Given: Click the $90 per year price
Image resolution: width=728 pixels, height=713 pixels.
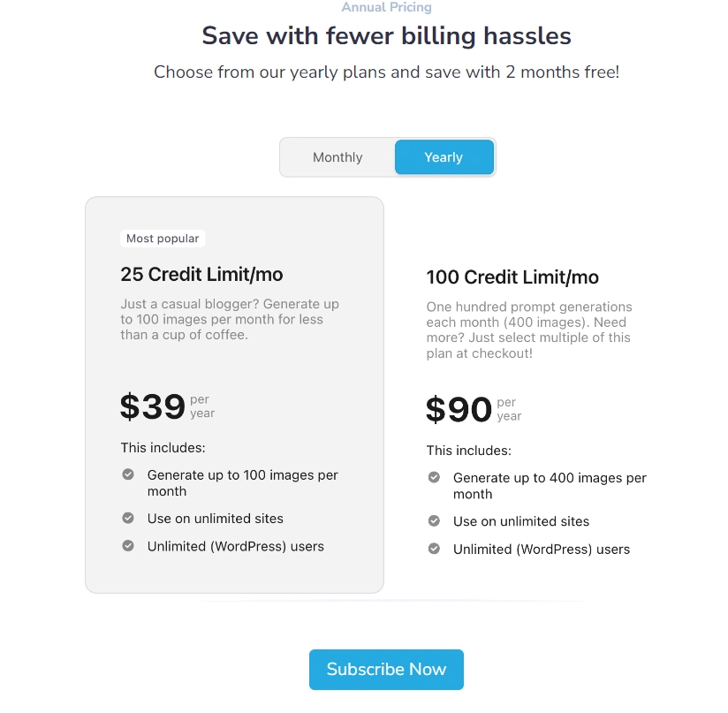Looking at the screenshot, I should 458,409.
